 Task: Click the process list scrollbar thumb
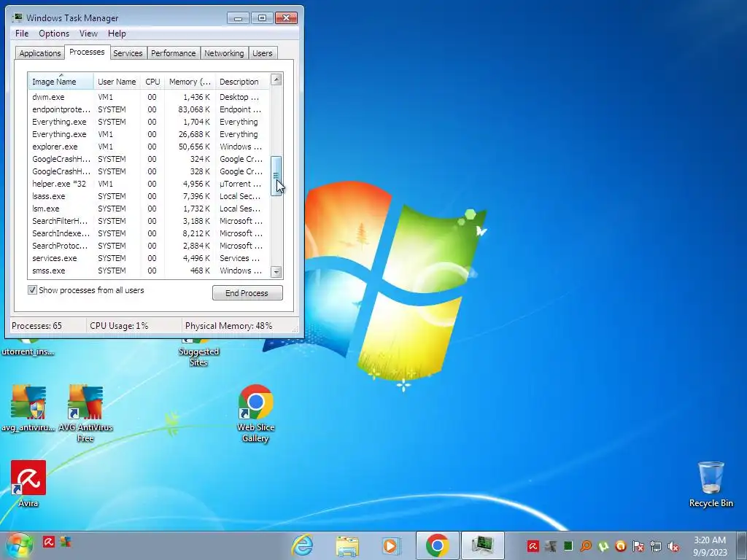276,176
